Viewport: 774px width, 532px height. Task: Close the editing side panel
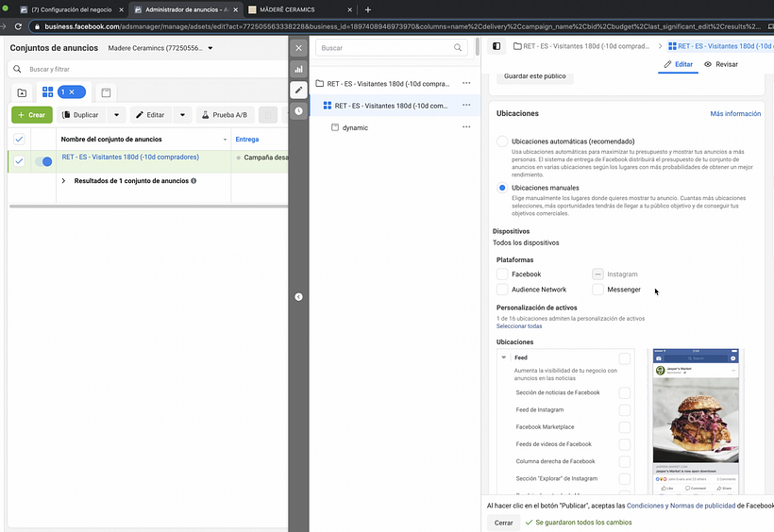pos(298,48)
